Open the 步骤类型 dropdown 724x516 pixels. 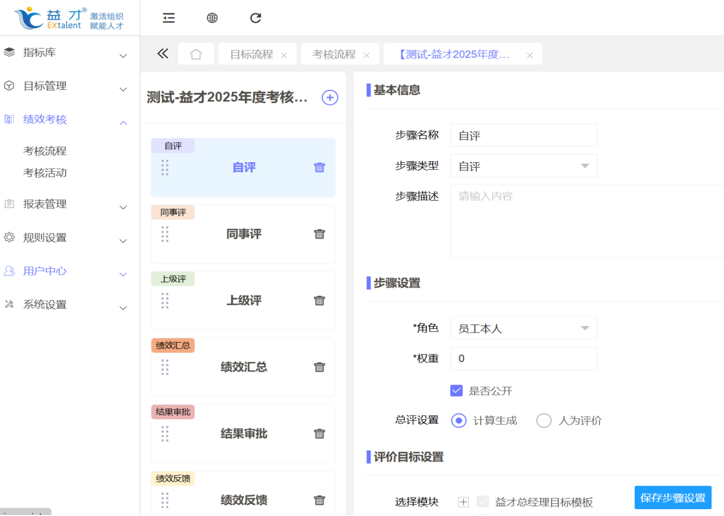point(524,166)
